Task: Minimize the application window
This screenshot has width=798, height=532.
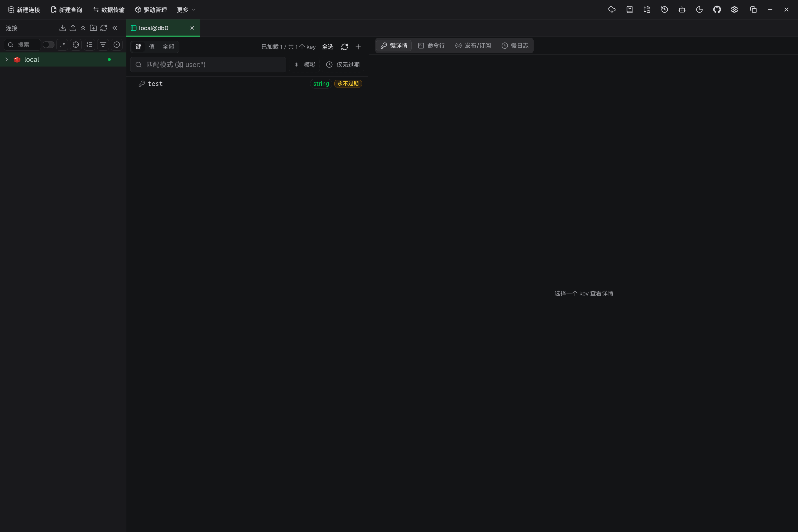Action: pyautogui.click(x=770, y=10)
